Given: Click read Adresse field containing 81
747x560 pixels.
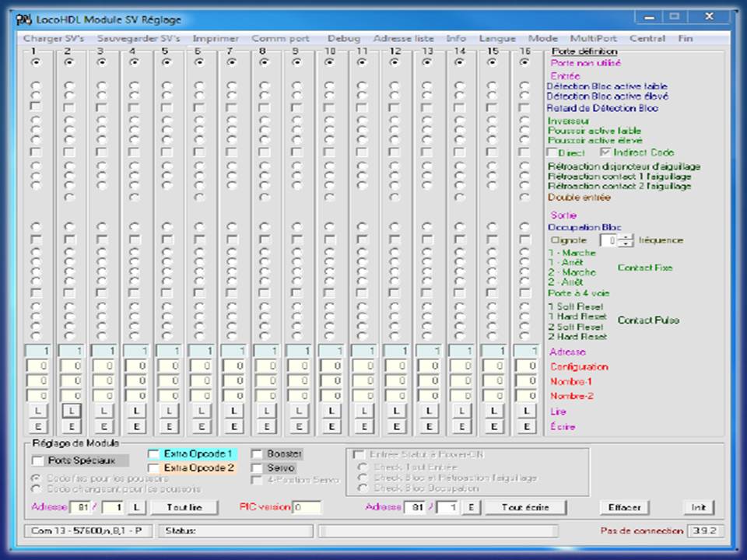Looking at the screenshot, I should [80, 508].
